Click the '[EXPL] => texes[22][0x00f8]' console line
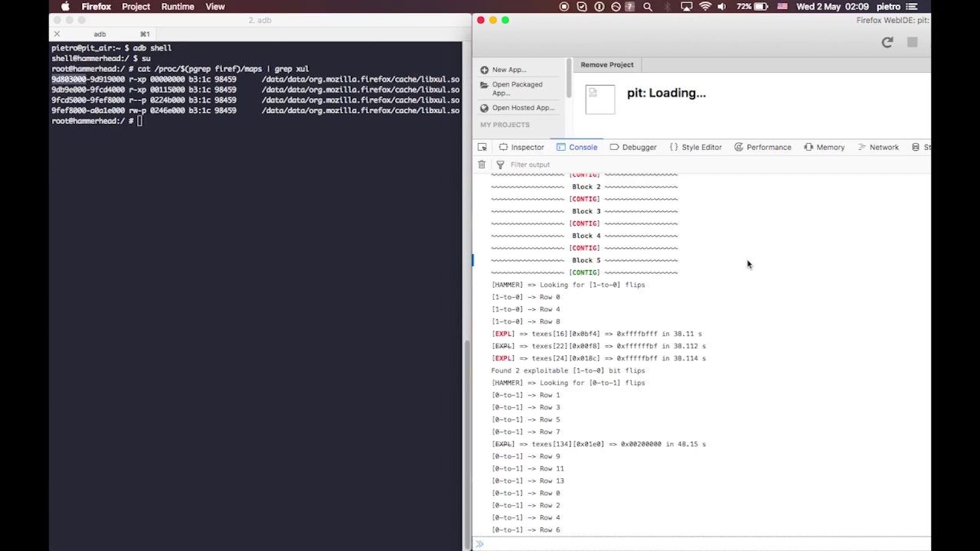Viewport: 980px width, 551px height. 599,346
